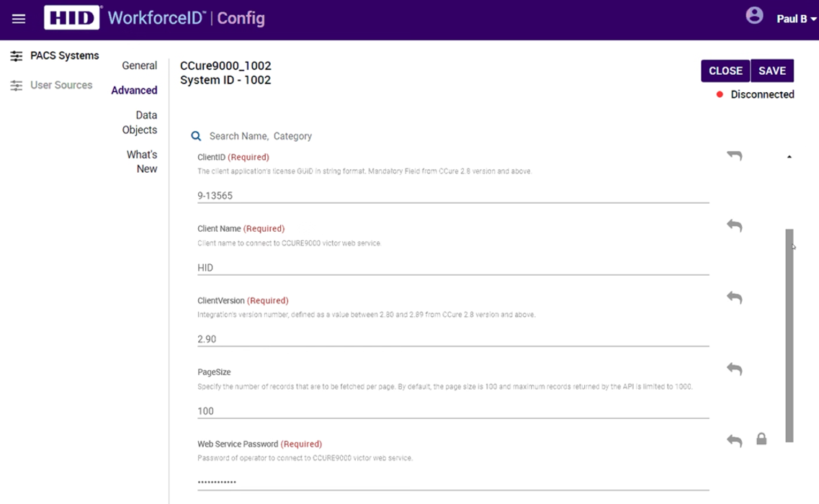Open the user account avatar icon
Viewport: 819px width, 504px height.
754,16
